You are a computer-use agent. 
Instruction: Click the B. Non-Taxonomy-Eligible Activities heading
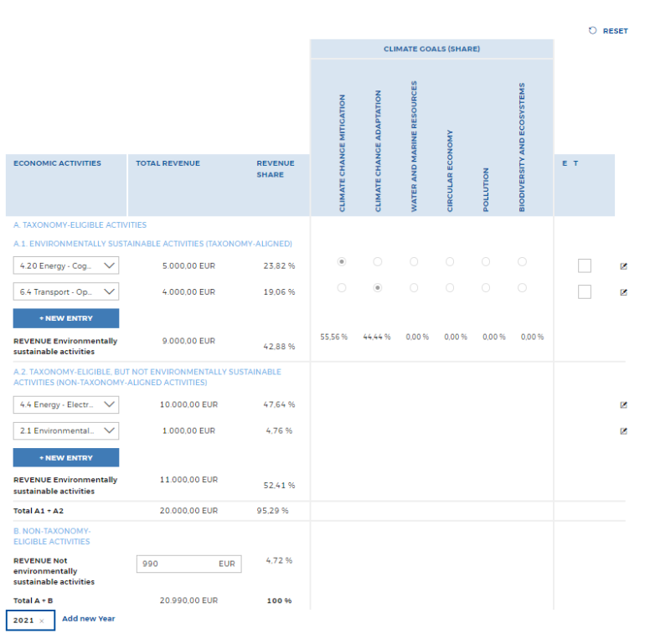point(52,536)
